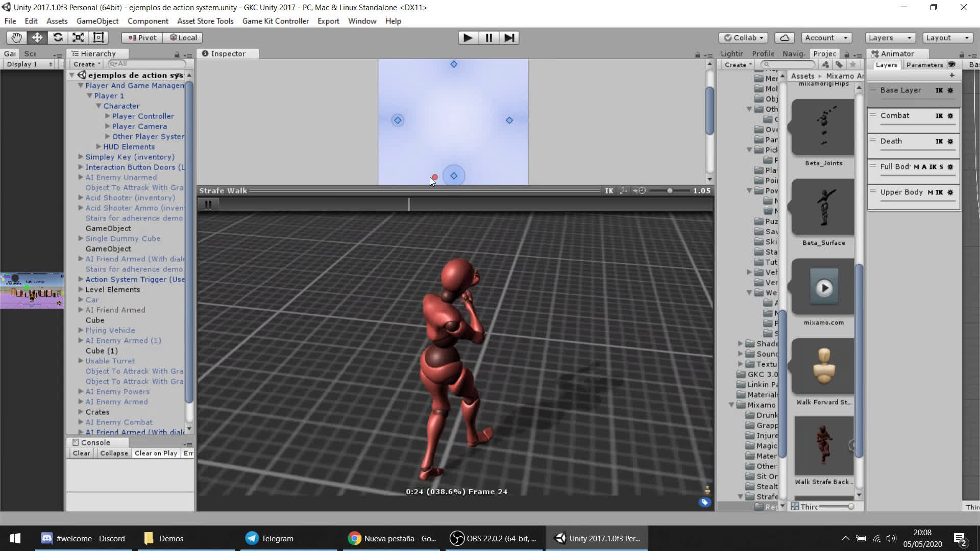
Task: Click the Console Clear button
Action: [x=81, y=453]
